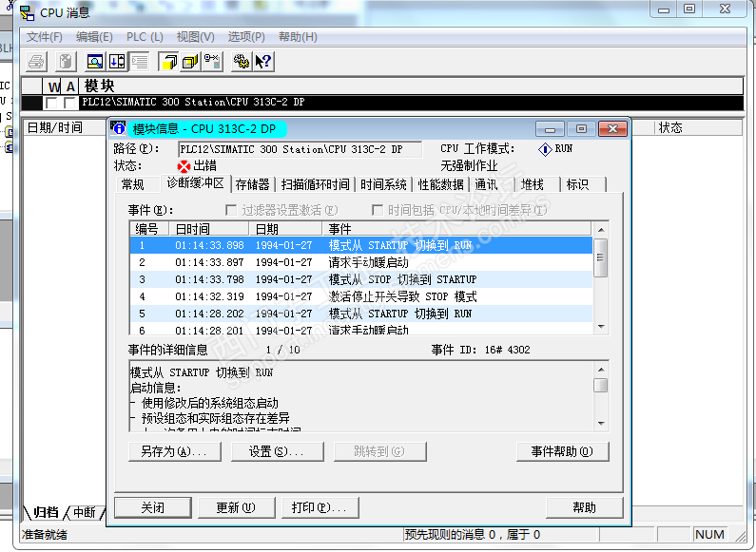Tick the W checkbox for PLC12 module

click(x=51, y=103)
